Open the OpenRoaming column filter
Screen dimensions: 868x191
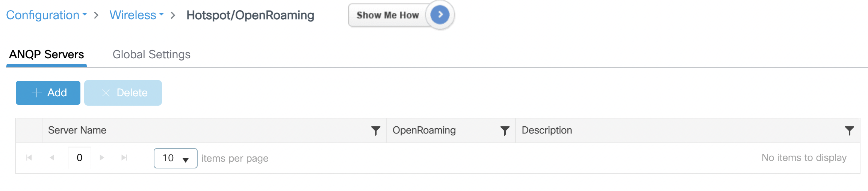pos(505,130)
